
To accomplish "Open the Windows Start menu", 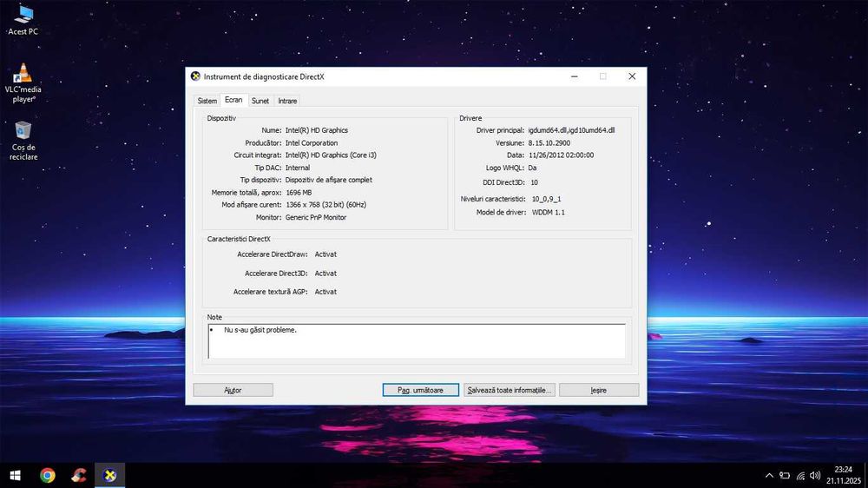I will point(16,475).
